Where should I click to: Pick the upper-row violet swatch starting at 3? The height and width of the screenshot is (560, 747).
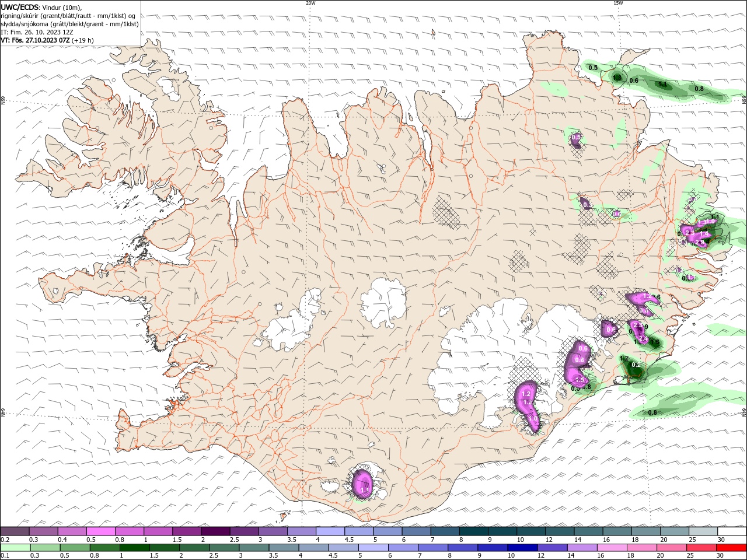[x=273, y=531]
